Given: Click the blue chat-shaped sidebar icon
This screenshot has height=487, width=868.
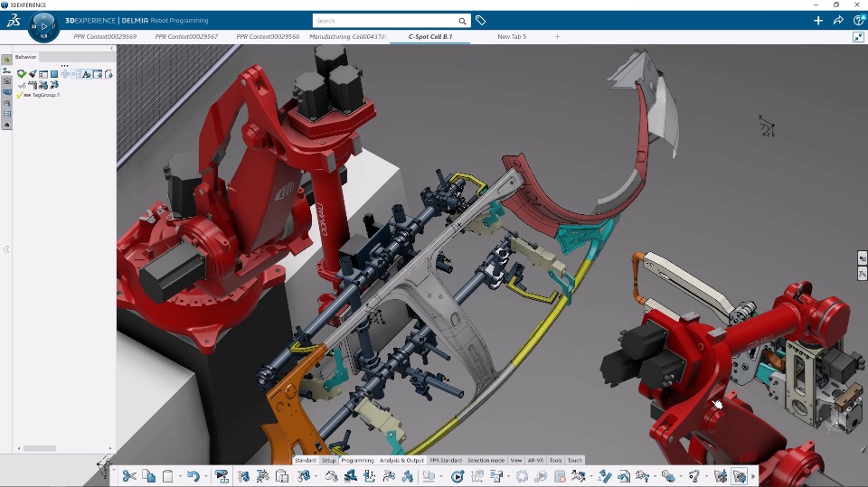Looking at the screenshot, I should (x=6, y=92).
